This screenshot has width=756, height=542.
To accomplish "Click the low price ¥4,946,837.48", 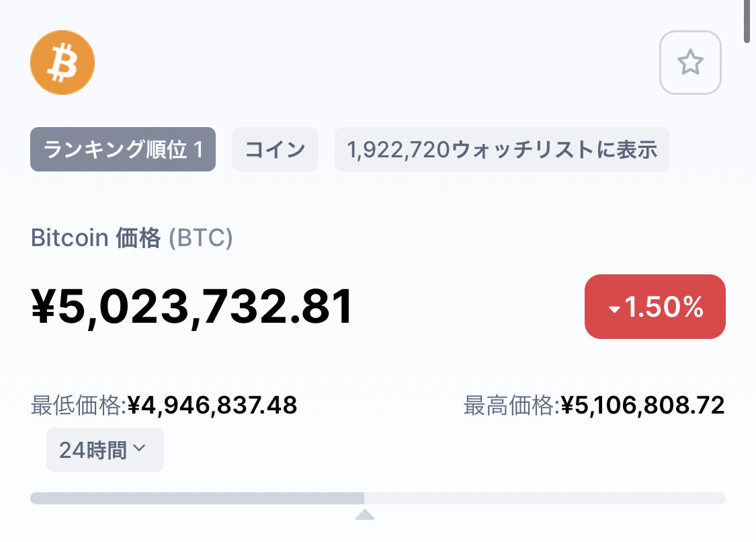I will (212, 405).
